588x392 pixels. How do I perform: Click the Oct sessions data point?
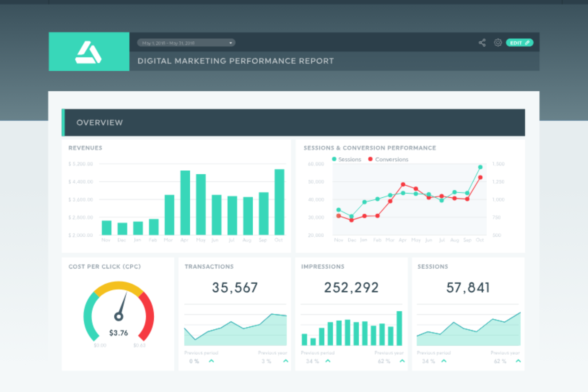pyautogui.click(x=480, y=167)
